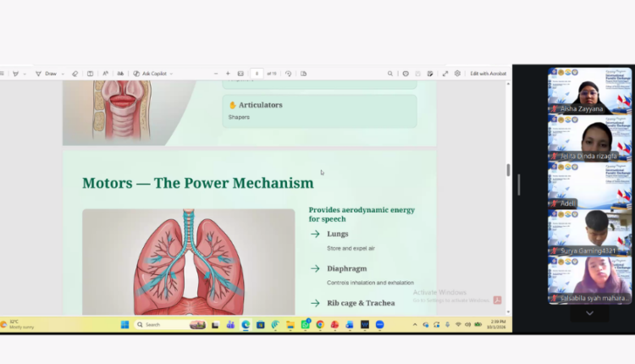Viewport: 635px width, 364px height.
Task: Click the PDF vertical scrollbar thumb
Action: pos(508,170)
